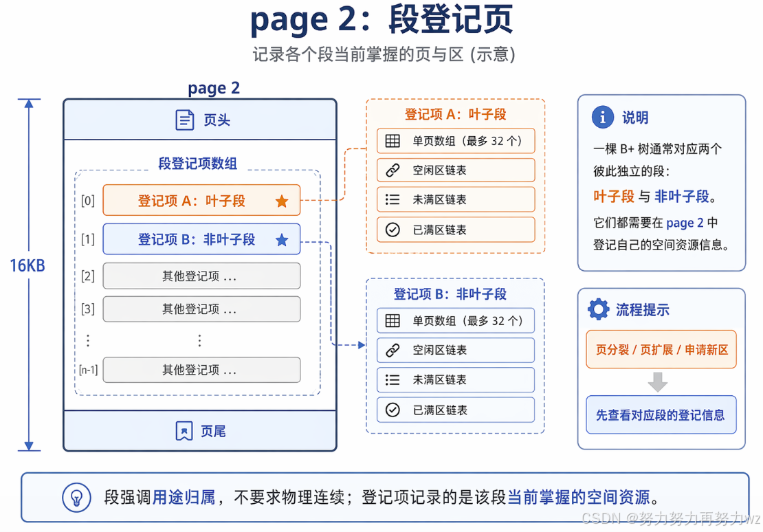The height and width of the screenshot is (532, 763).
Task: Click the 段登记项数组 heading
Action: point(197,163)
